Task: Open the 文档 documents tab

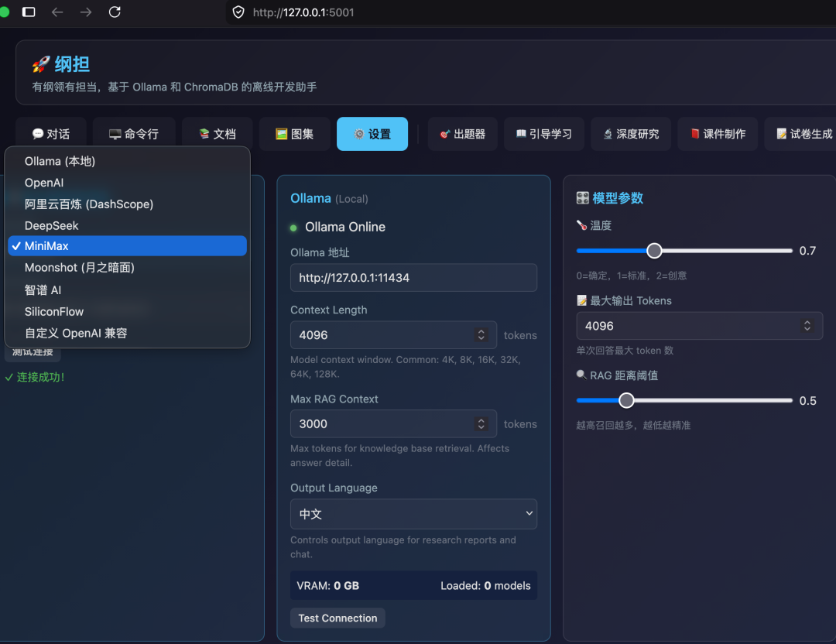Action: tap(218, 134)
